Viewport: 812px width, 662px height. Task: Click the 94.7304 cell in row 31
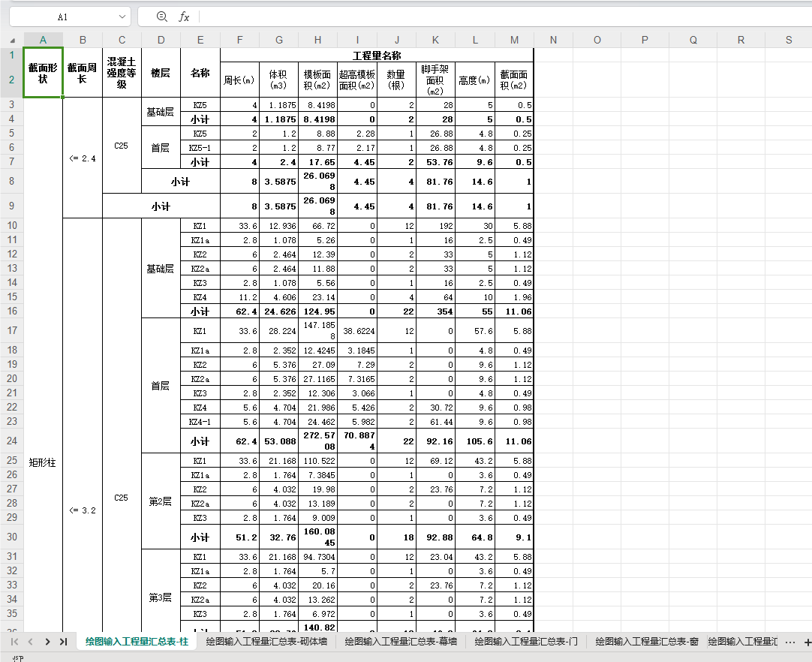point(318,557)
